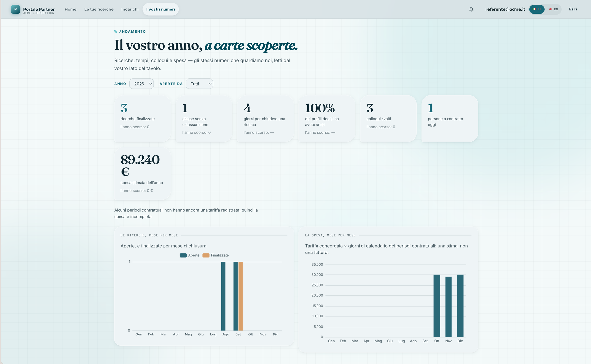Click the Portale Partner logo icon
Screen dimensions: 591x364
(15, 9)
